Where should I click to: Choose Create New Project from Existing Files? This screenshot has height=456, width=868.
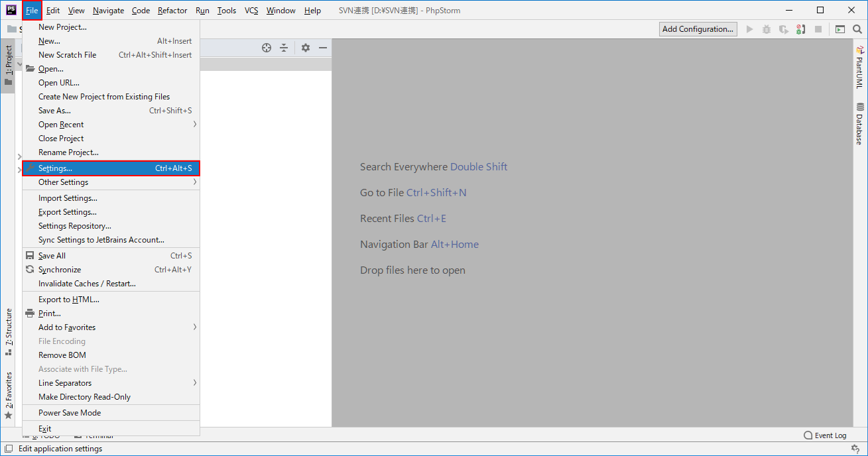click(111, 97)
